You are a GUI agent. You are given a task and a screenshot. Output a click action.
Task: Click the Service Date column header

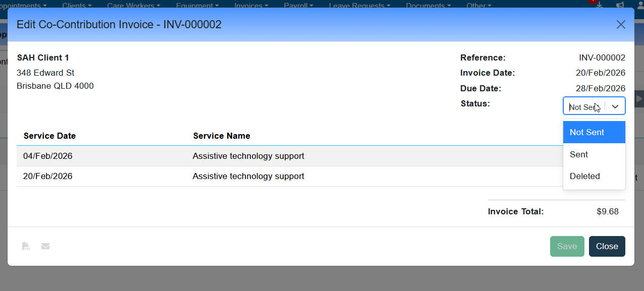(x=49, y=136)
